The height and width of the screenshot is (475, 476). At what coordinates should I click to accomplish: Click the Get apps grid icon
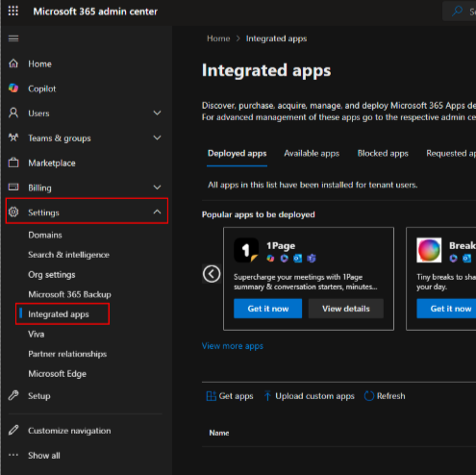click(x=211, y=396)
